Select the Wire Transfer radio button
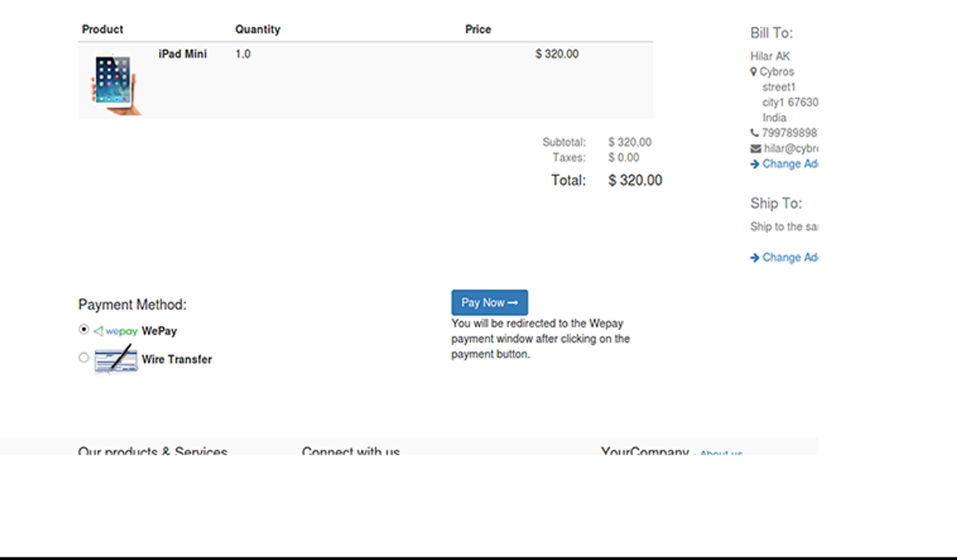The height and width of the screenshot is (560, 957). tap(84, 357)
